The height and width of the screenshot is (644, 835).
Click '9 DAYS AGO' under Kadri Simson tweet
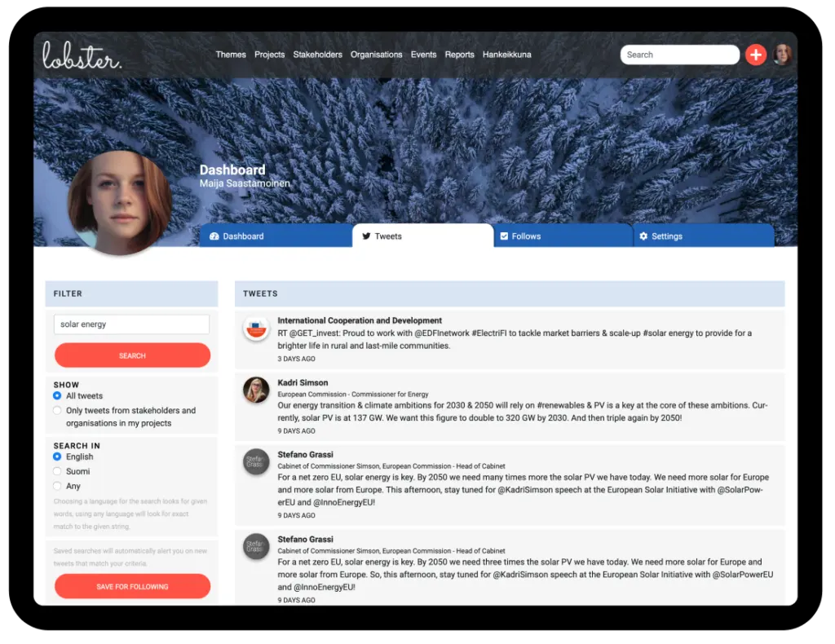tap(296, 431)
